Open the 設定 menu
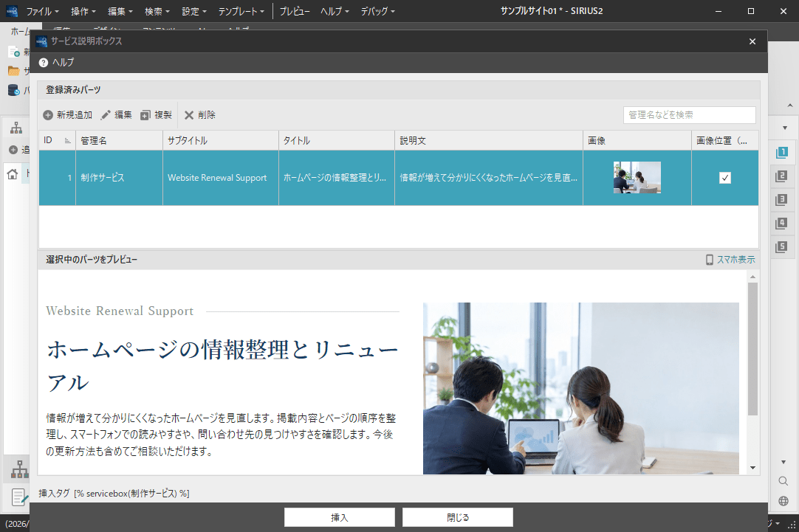 click(193, 11)
